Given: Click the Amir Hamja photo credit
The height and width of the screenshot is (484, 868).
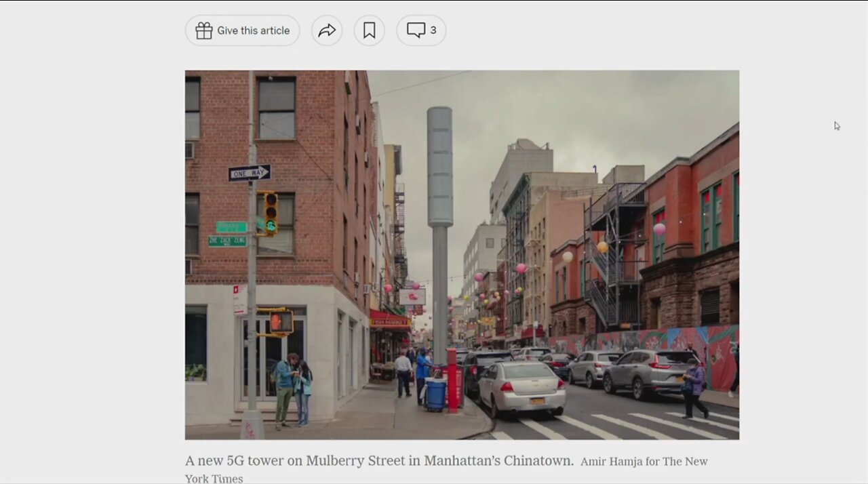Looking at the screenshot, I should [x=446, y=470].
